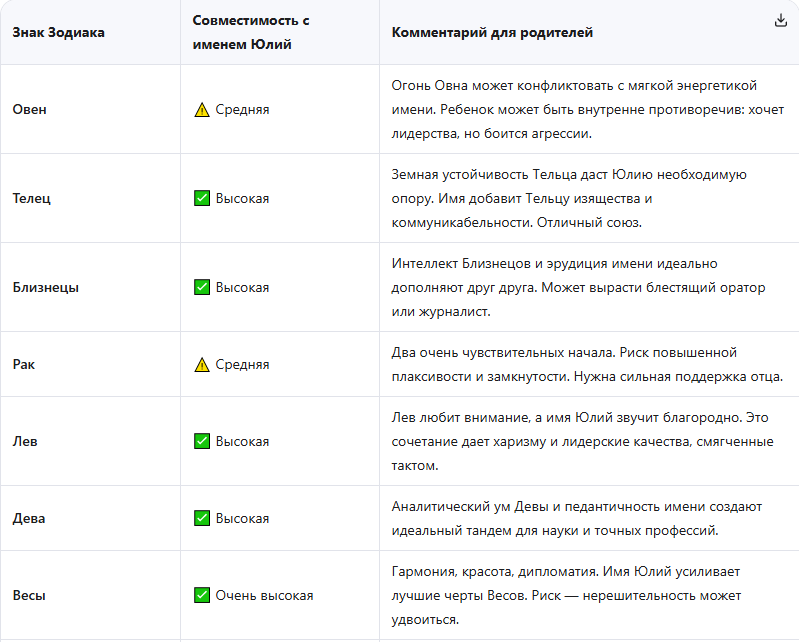Click the green checkmark in Телец row

pyautogui.click(x=202, y=198)
